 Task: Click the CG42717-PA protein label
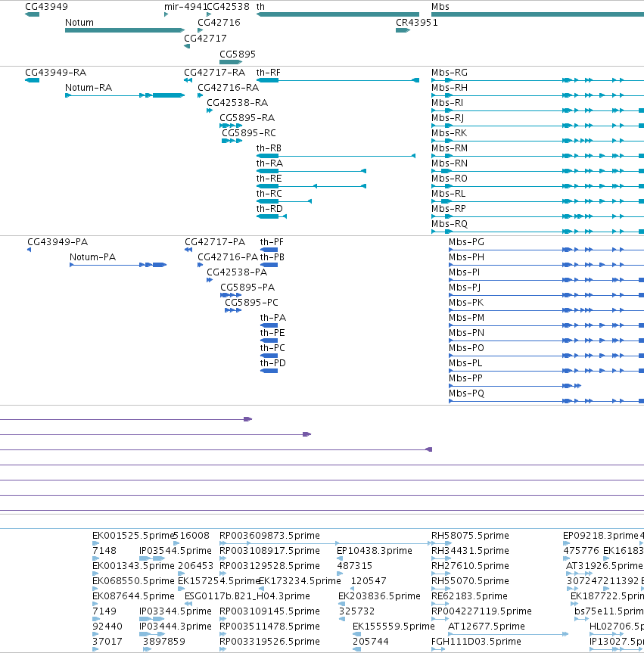(x=215, y=242)
